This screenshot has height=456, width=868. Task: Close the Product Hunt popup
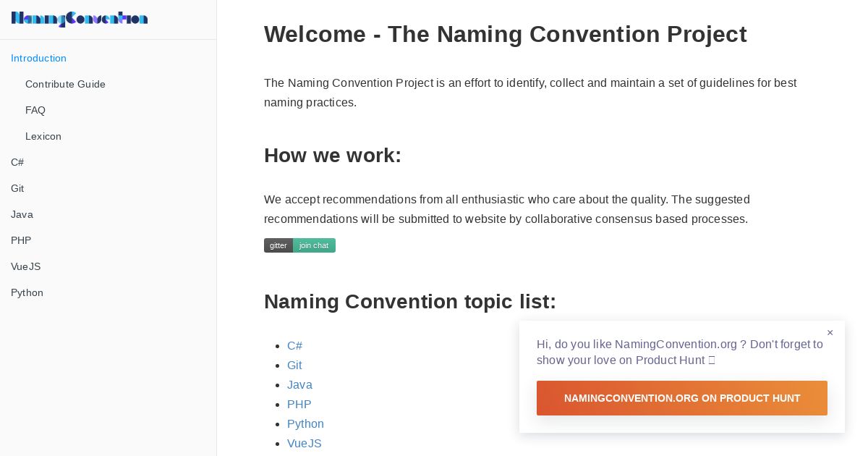830,333
